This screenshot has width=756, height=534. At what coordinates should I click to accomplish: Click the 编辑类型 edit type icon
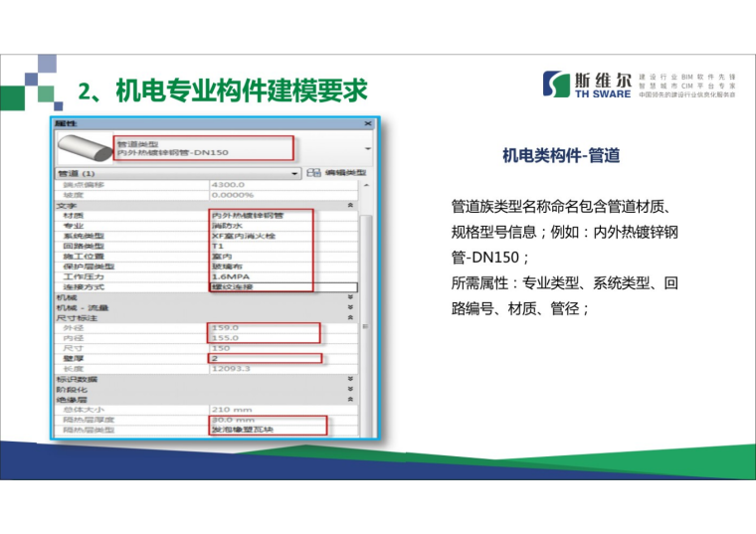coord(313,173)
